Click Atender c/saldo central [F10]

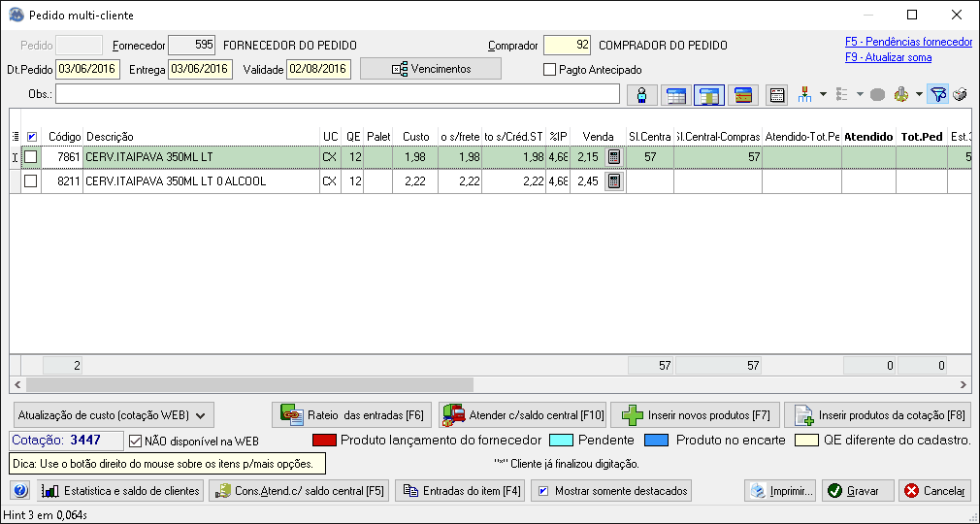coord(523,414)
